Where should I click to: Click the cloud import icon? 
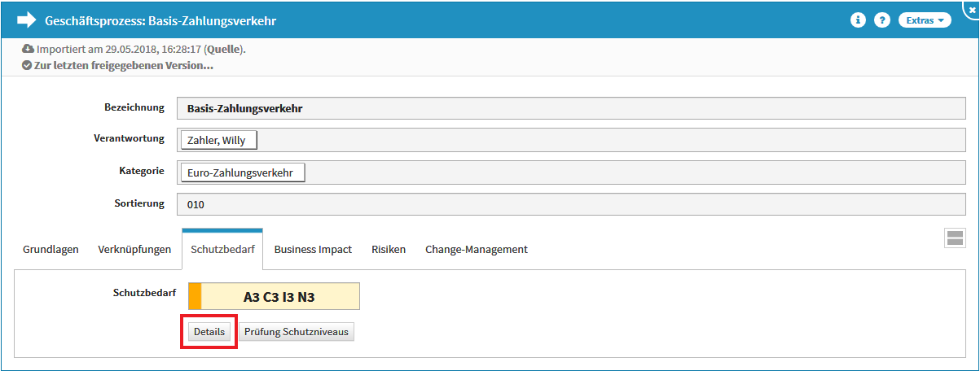pyautogui.click(x=29, y=49)
